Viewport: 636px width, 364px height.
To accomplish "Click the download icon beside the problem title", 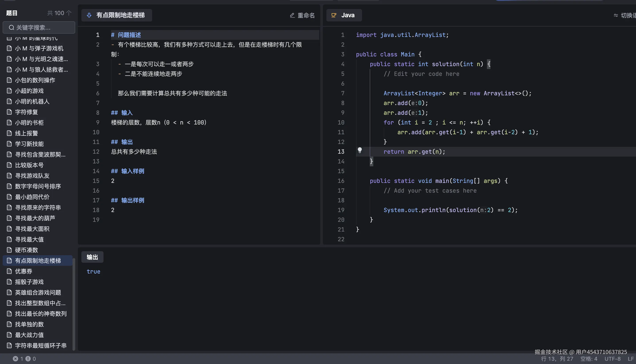I will point(89,15).
